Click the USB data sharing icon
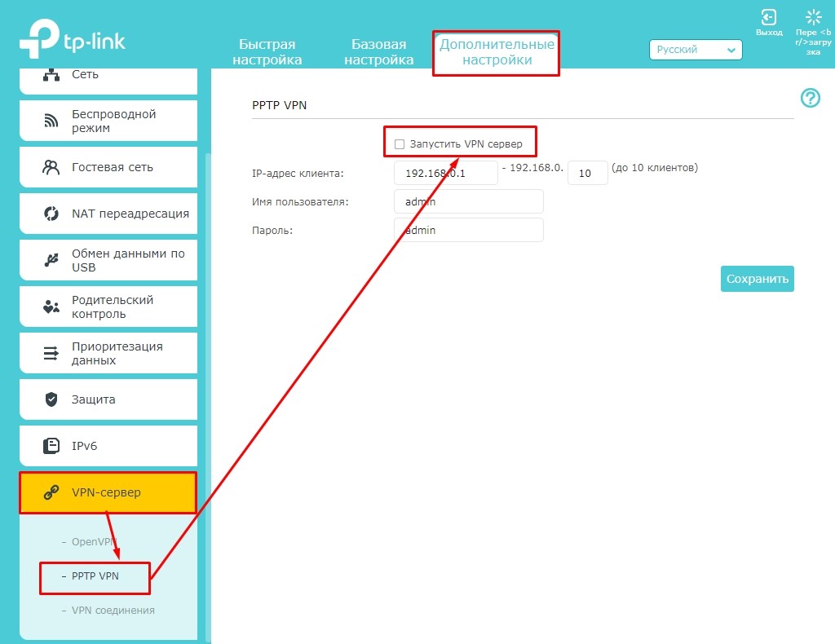This screenshot has height=644, width=835. click(51, 260)
